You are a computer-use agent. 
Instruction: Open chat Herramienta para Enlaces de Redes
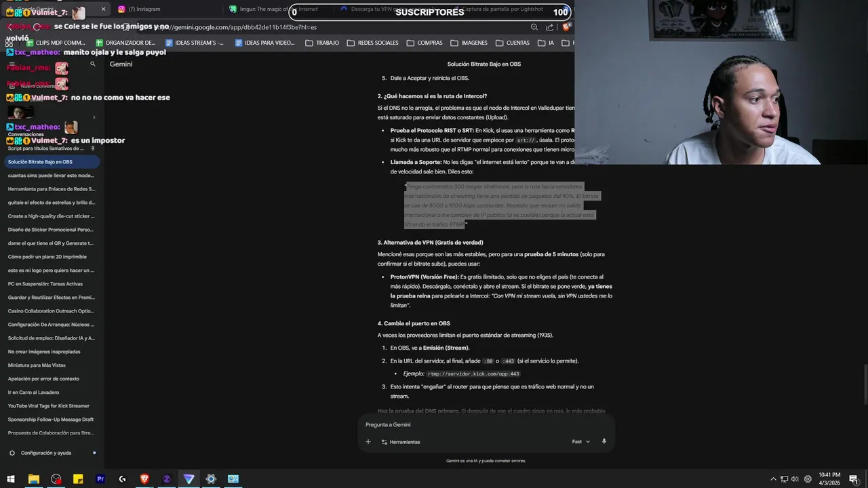(x=52, y=189)
